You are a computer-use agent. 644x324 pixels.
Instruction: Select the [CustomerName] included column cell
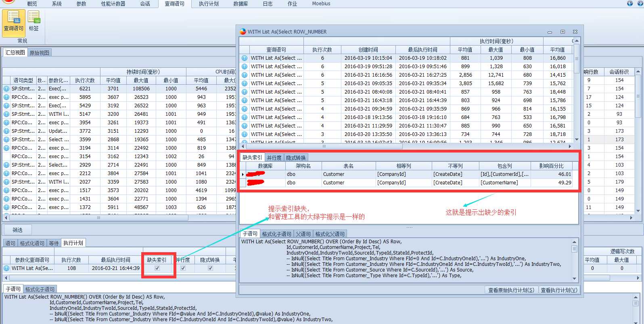click(x=505, y=183)
